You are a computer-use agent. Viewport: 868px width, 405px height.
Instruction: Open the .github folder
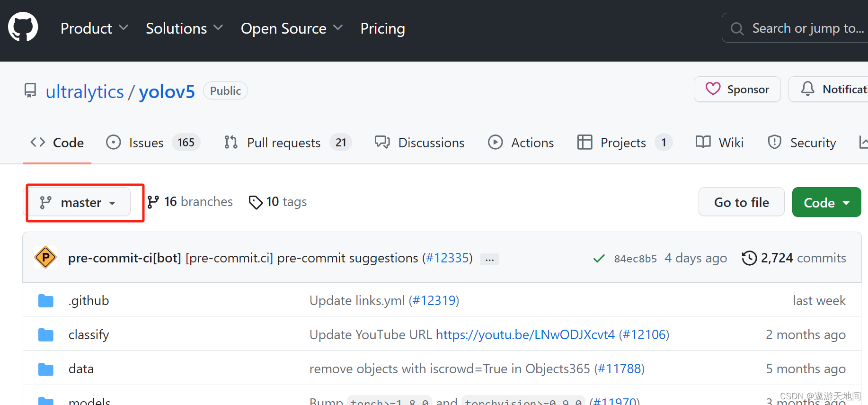click(x=89, y=300)
